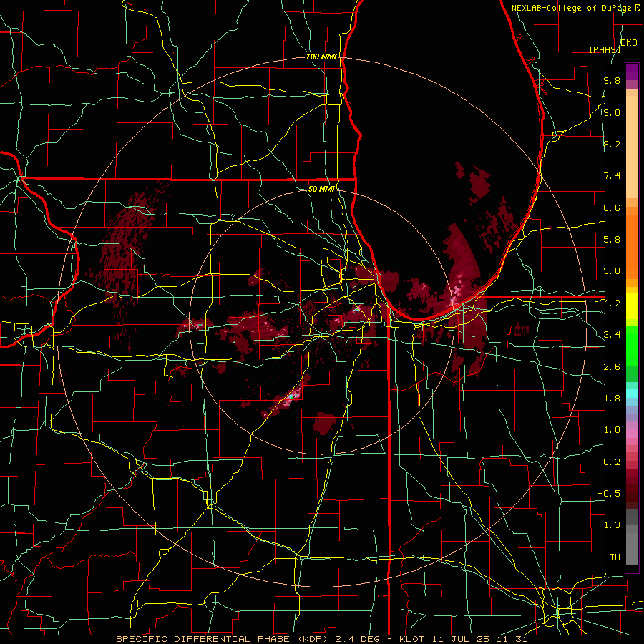Select the 1.0 legend value
644x644 pixels.
click(612, 430)
